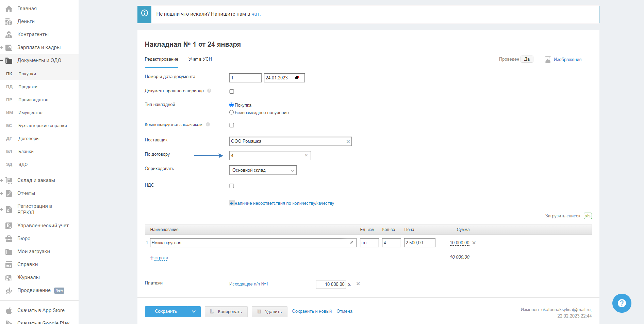Click the Регистрация в ЕГРЮЛ icon
Screen dimensions: 644x324
coord(9,210)
